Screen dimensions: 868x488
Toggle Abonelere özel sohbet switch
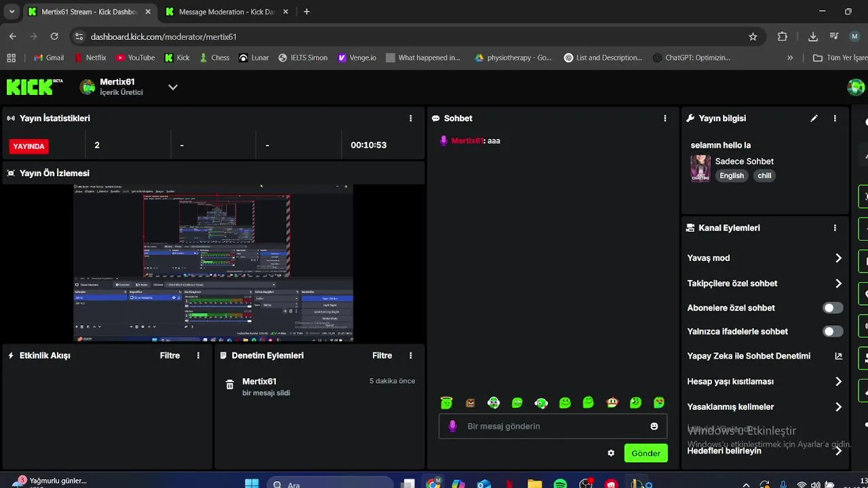(833, 308)
